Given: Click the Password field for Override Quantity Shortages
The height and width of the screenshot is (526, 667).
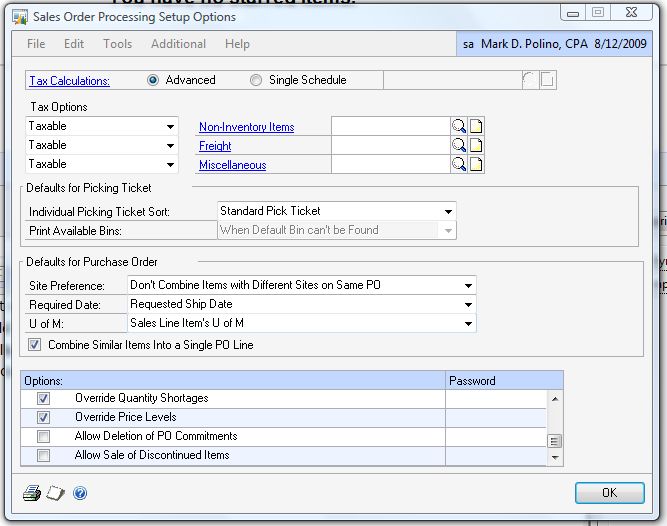Looking at the screenshot, I should (x=495, y=398).
